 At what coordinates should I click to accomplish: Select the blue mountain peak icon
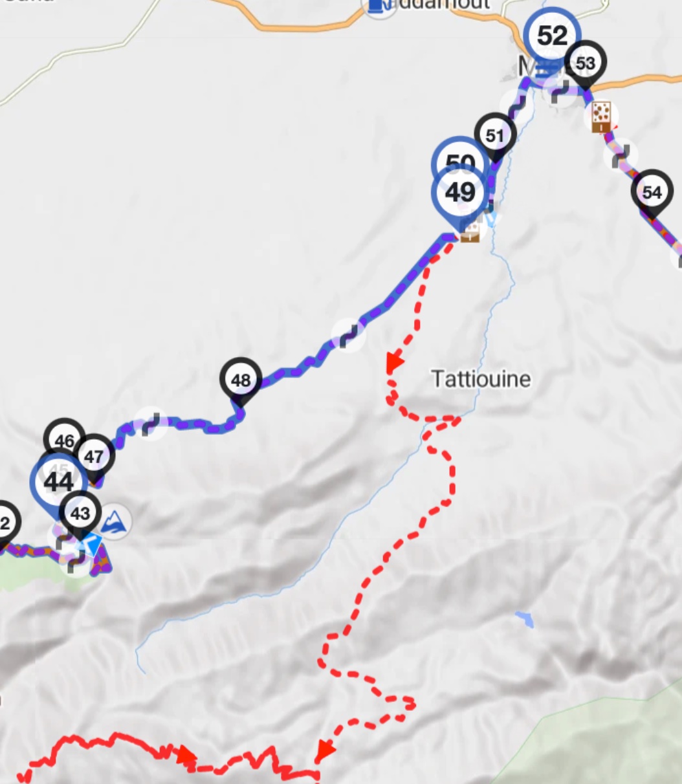tap(115, 521)
